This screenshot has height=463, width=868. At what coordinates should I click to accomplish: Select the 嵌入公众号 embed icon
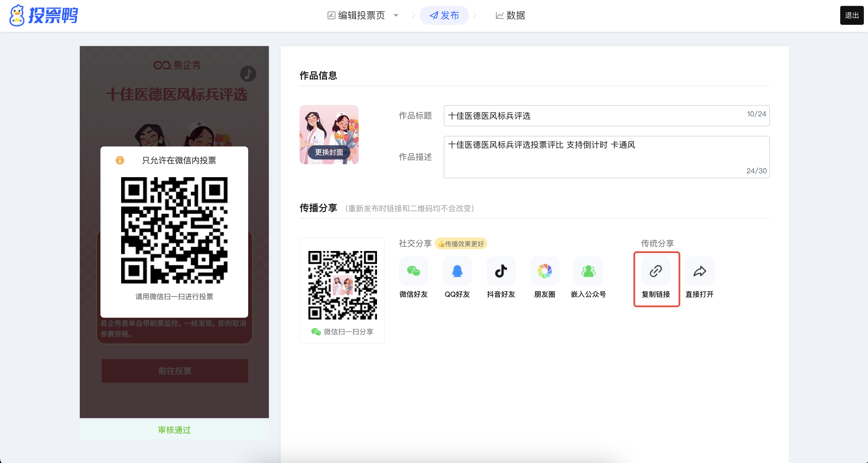[588, 271]
